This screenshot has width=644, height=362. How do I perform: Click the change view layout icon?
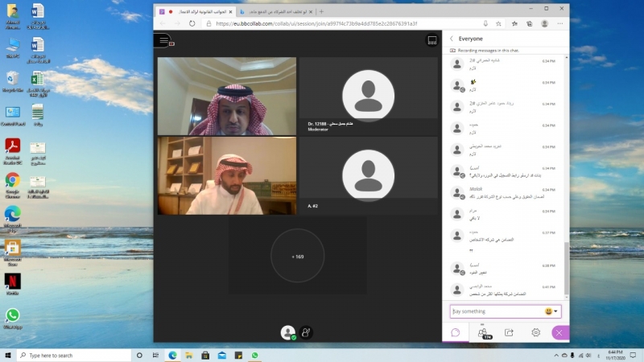[432, 40]
